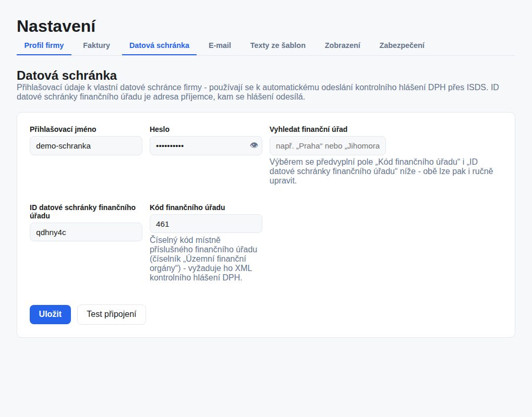Select the Datová schránka tab

click(159, 45)
